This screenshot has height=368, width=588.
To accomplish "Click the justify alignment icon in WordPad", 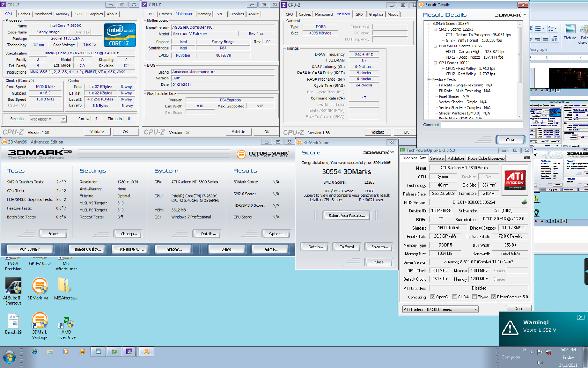I will coord(546,39).
